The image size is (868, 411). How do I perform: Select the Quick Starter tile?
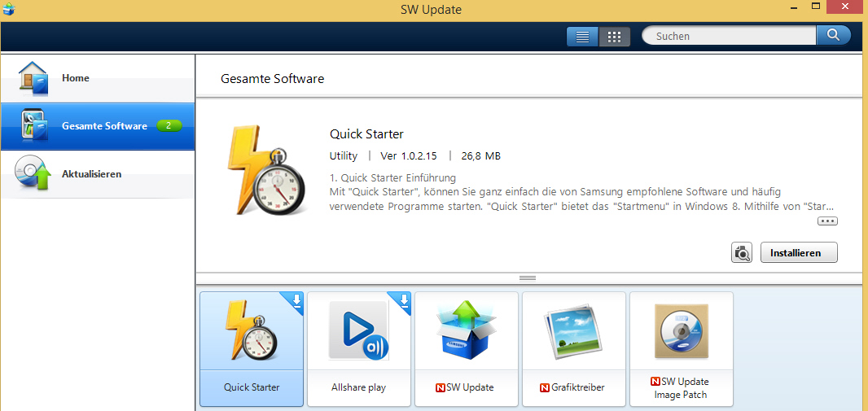click(x=252, y=349)
